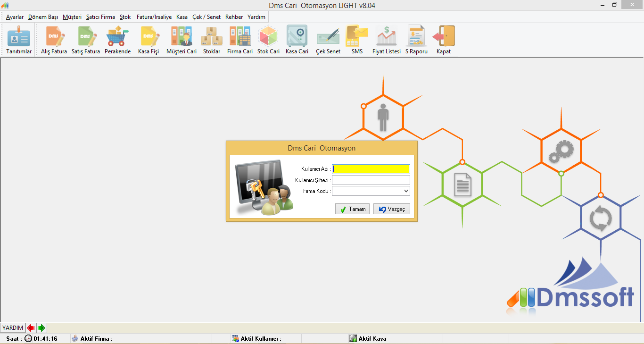
Task: Click the Alış Fatura icon
Action: (54, 40)
